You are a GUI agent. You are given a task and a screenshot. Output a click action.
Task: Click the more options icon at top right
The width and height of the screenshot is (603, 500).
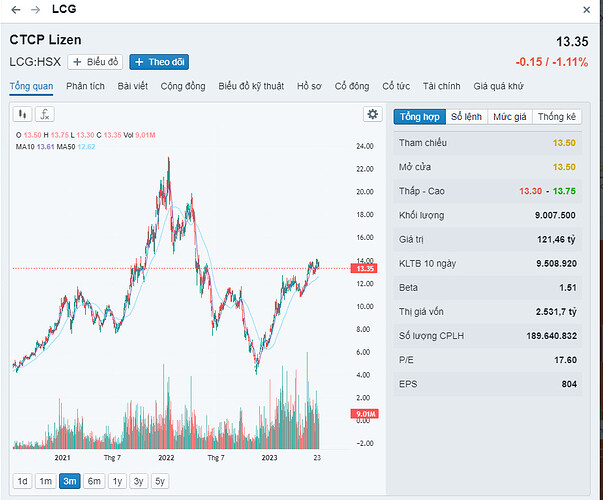[586, 9]
